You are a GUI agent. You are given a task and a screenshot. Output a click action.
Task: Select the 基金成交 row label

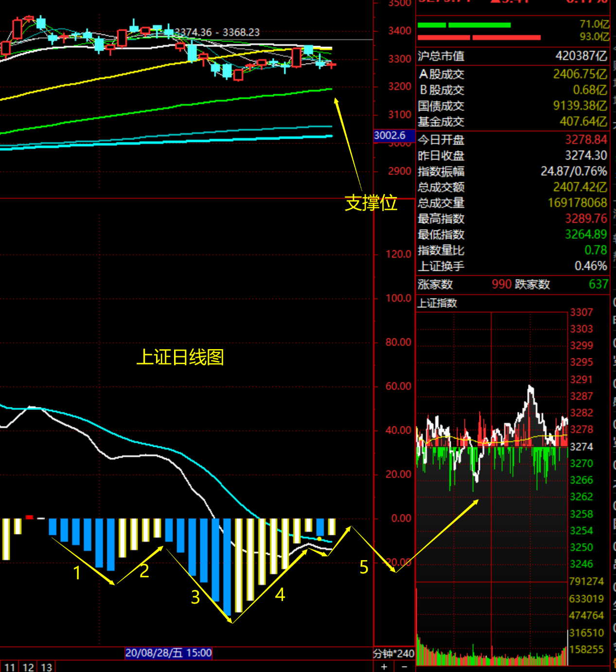click(441, 122)
